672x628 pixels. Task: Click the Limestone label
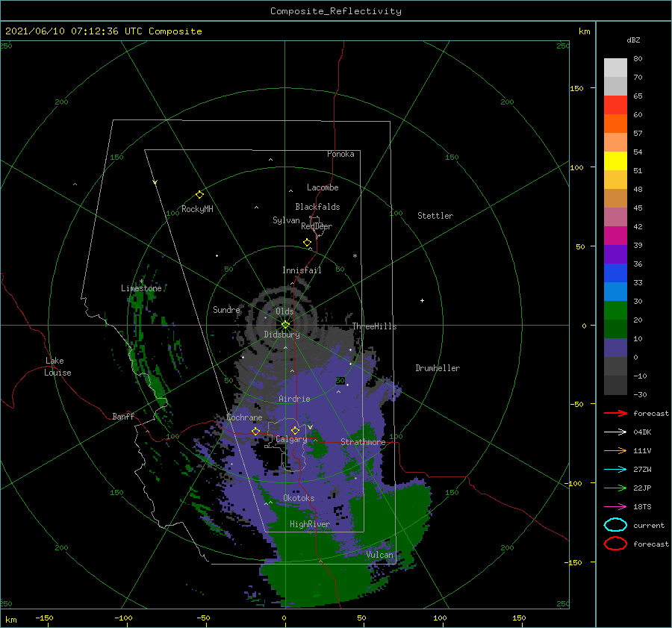141,288
